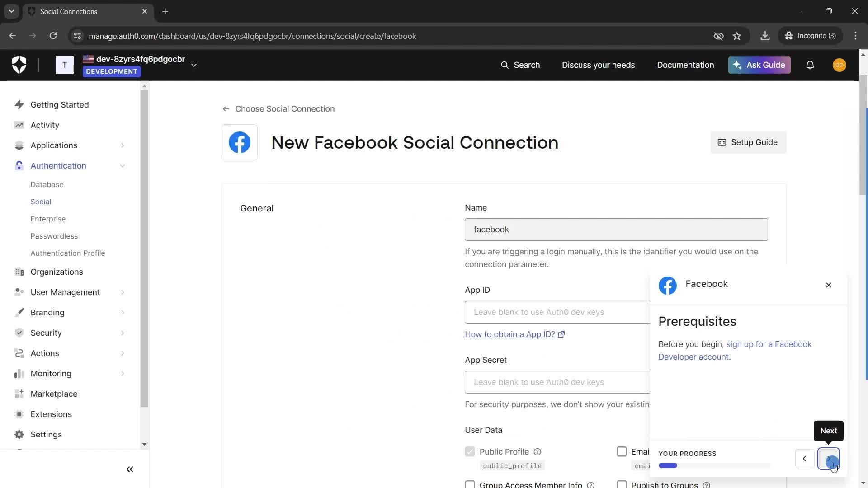The height and width of the screenshot is (488, 868).
Task: Click the Actions flow icon
Action: [19, 353]
